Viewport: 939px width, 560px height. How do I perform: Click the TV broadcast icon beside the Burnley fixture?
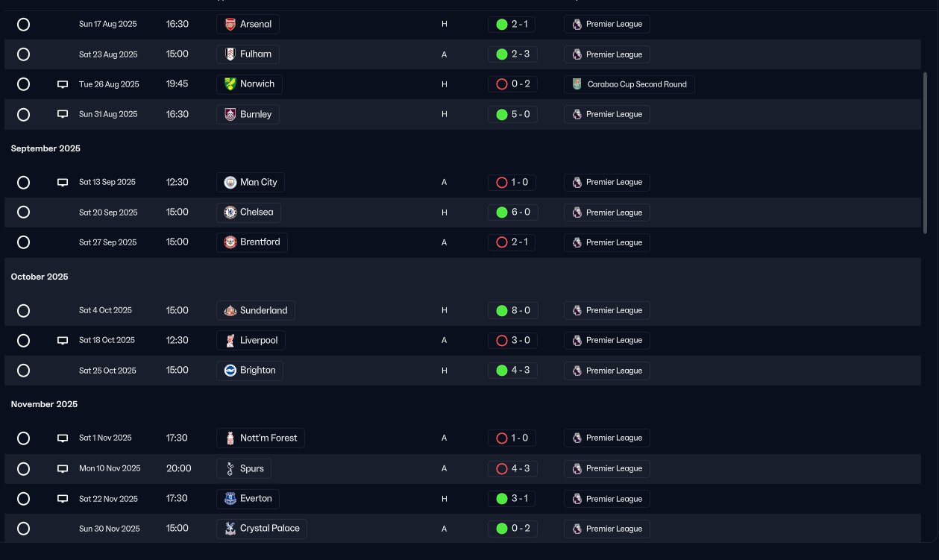pyautogui.click(x=63, y=115)
